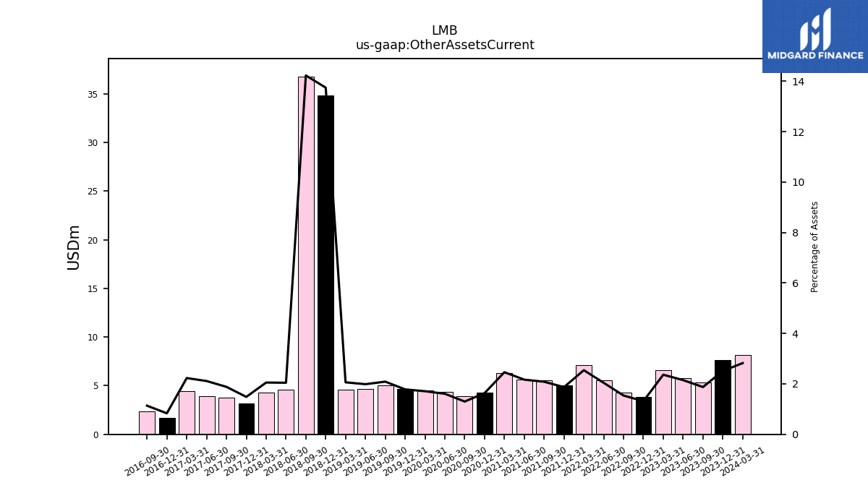Click the x-axis date label '2016-09-30'
868x488 pixels.
pos(147,461)
